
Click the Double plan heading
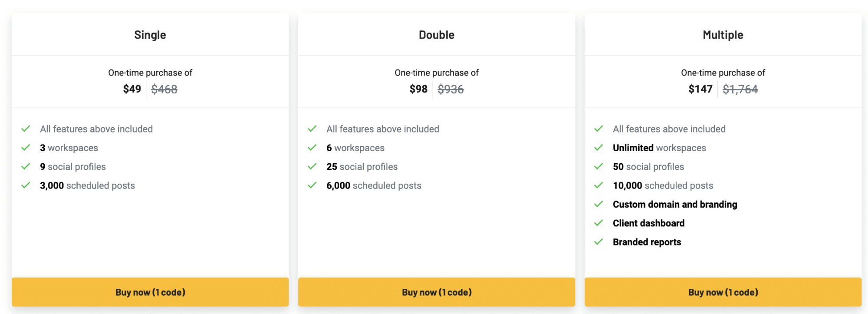tap(437, 35)
